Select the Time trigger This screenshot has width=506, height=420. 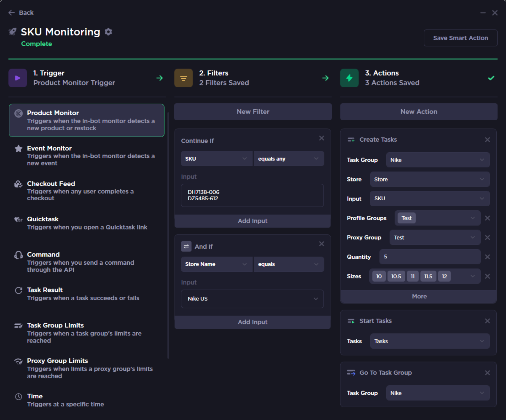87,400
